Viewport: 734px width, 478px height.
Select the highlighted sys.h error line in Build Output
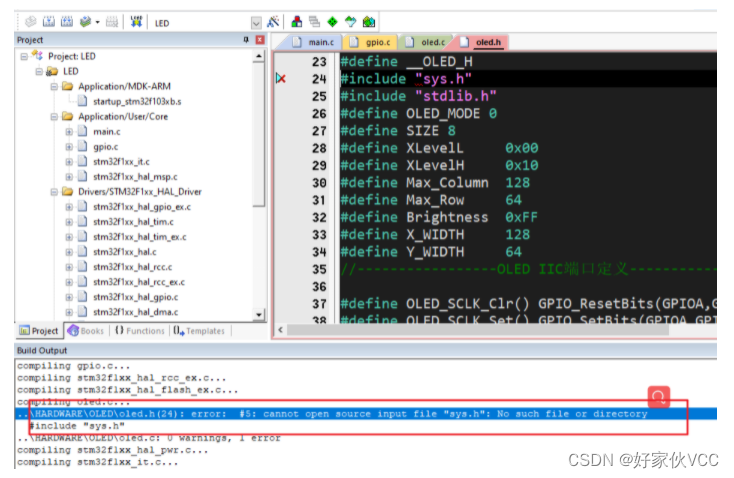pos(367,414)
